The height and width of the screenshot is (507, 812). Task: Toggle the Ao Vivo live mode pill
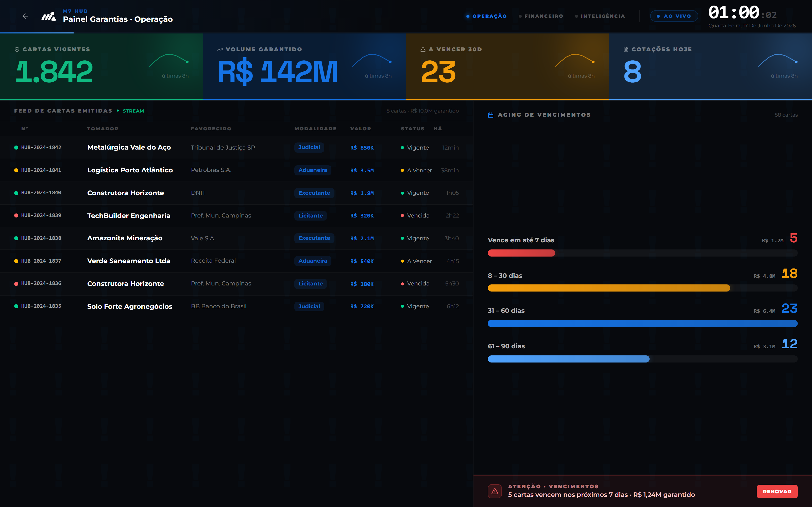pyautogui.click(x=674, y=16)
